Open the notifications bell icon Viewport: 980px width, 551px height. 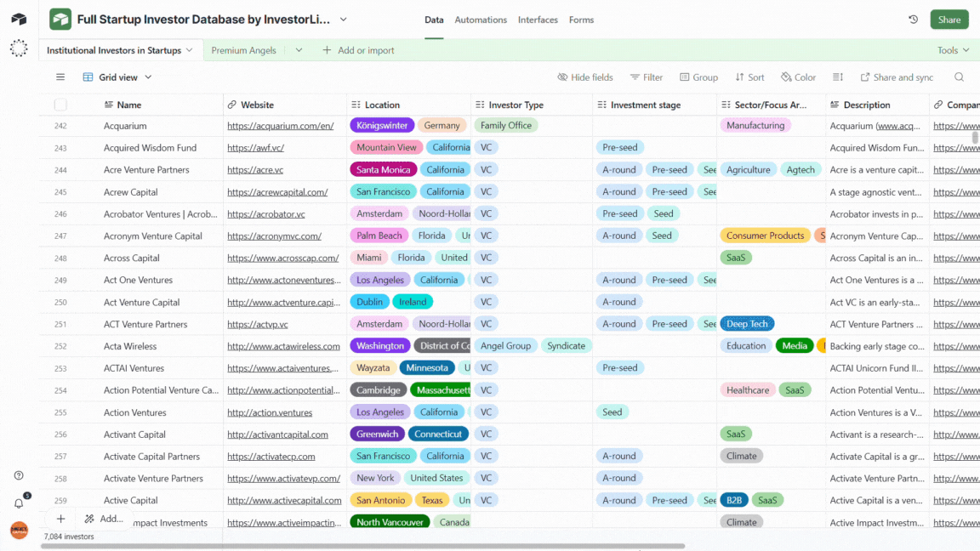click(18, 503)
